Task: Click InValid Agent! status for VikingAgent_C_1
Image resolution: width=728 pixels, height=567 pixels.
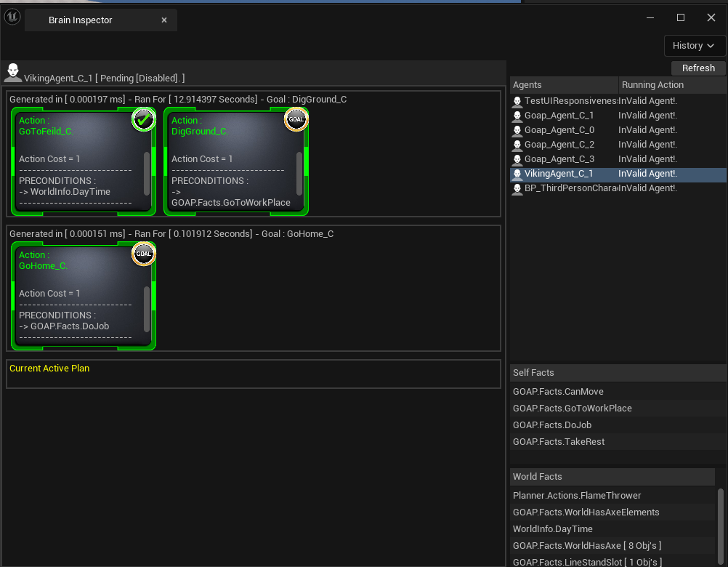Action: coord(647,173)
